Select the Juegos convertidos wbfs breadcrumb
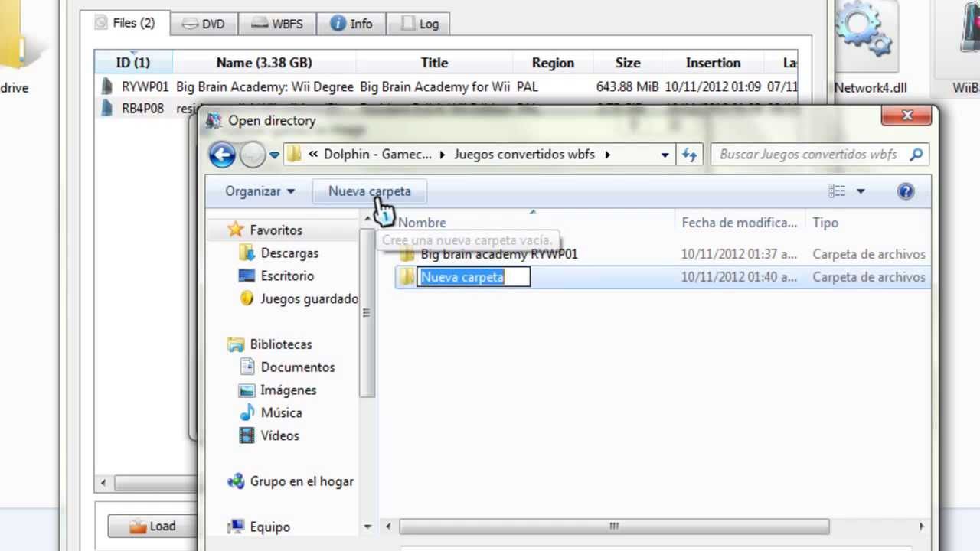Viewport: 980px width, 551px height. 524,155
